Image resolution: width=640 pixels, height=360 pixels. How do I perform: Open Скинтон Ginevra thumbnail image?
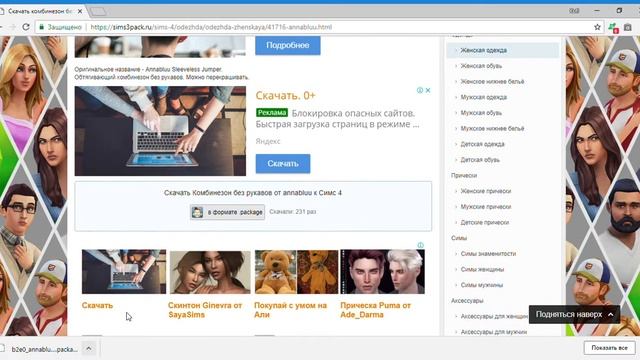(210, 272)
